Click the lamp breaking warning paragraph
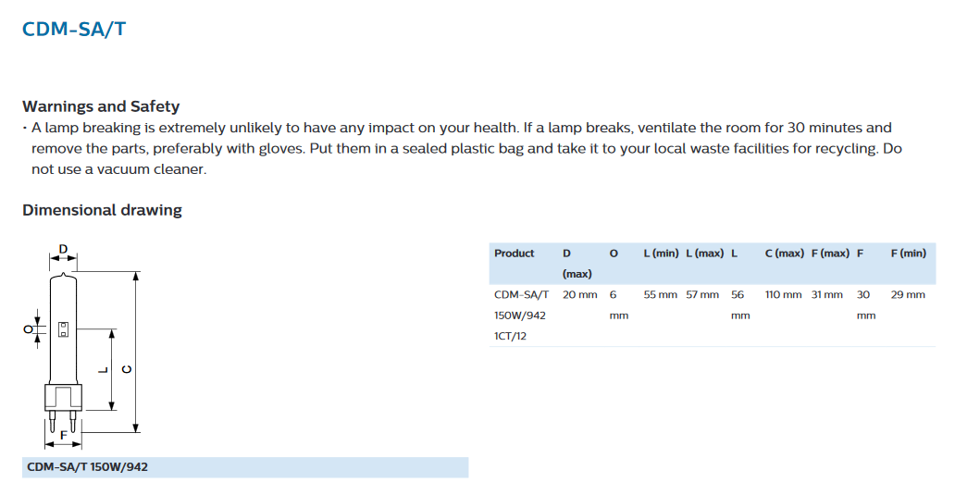The width and height of the screenshot is (980, 495). (x=463, y=149)
